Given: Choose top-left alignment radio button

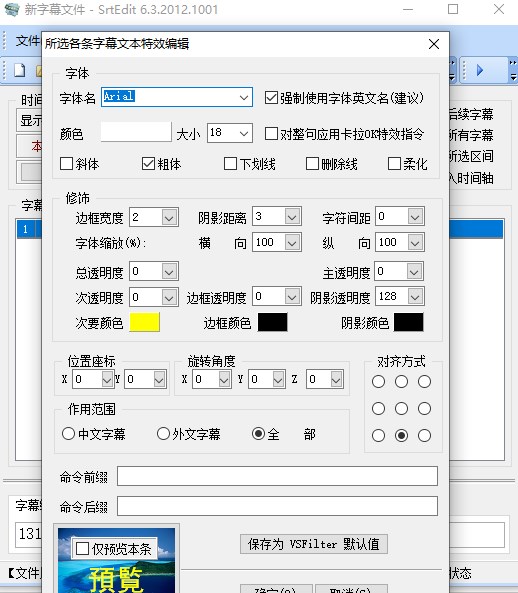Looking at the screenshot, I should (378, 382).
